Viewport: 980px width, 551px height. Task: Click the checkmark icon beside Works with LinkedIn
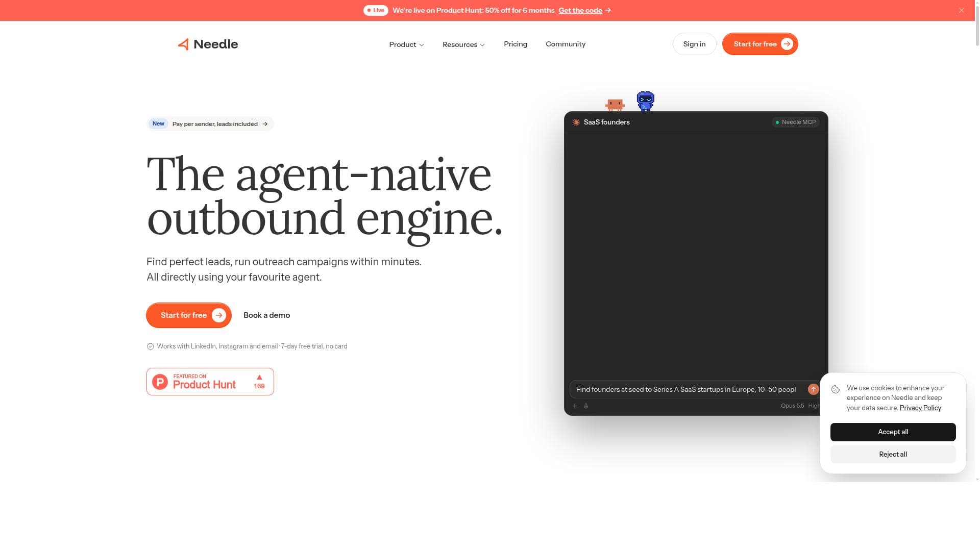(x=151, y=346)
